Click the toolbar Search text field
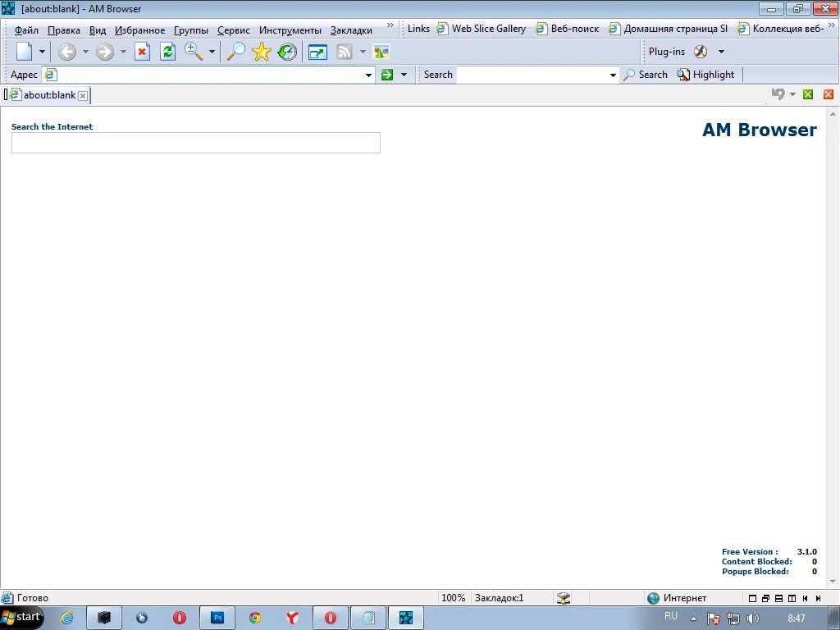The image size is (840, 630). pos(533,75)
